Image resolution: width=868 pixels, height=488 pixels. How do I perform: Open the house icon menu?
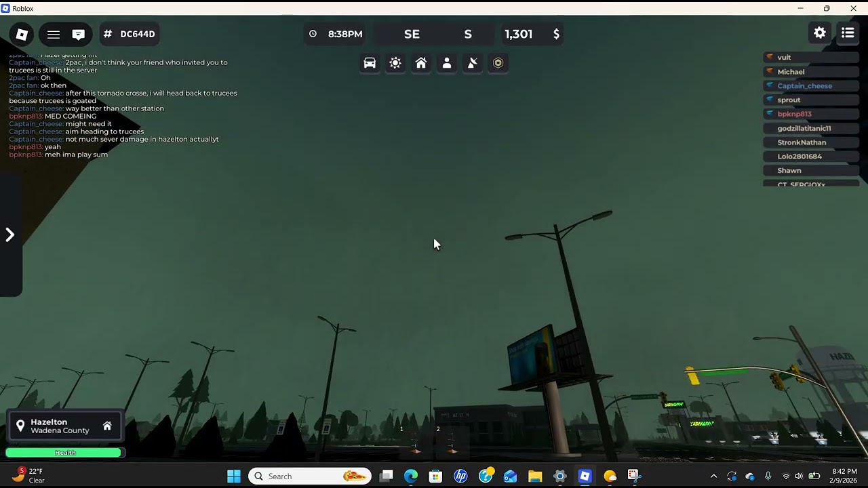coord(421,63)
